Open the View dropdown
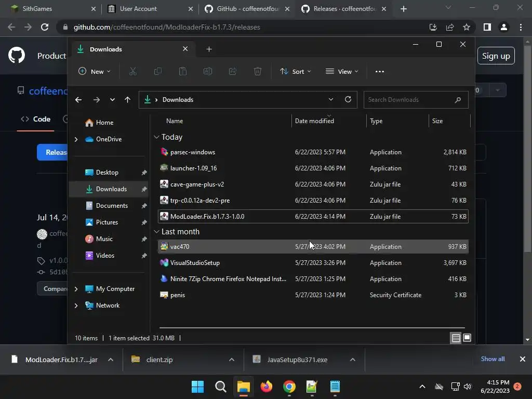The image size is (532, 399). click(342, 71)
